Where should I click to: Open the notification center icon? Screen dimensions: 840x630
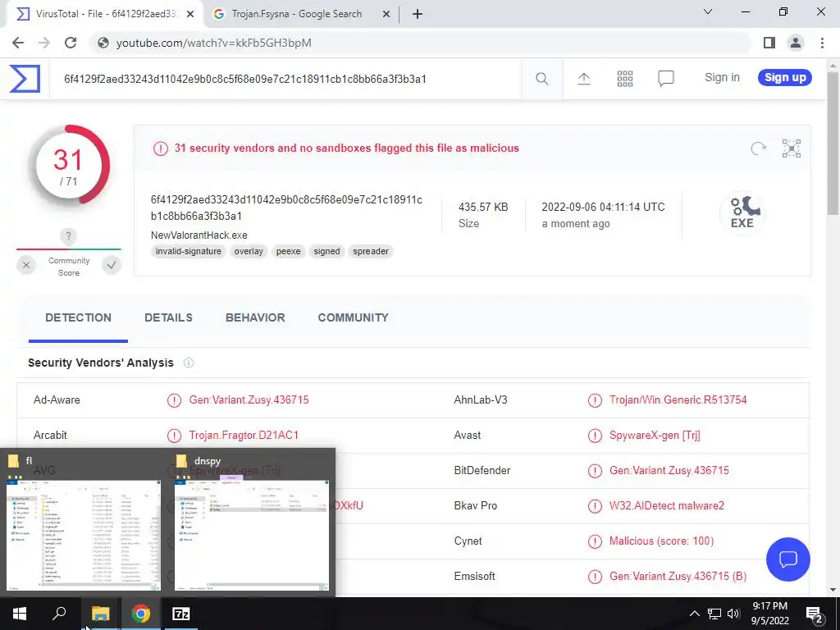click(815, 614)
